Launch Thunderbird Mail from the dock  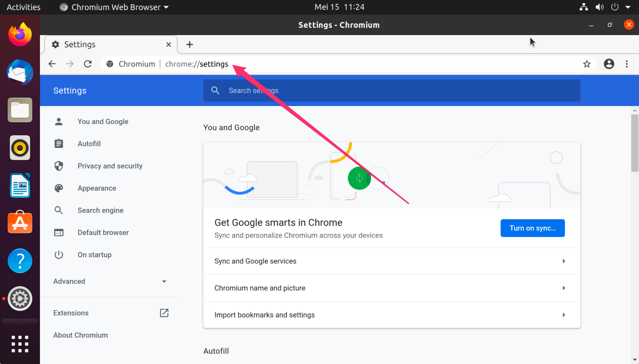20,72
